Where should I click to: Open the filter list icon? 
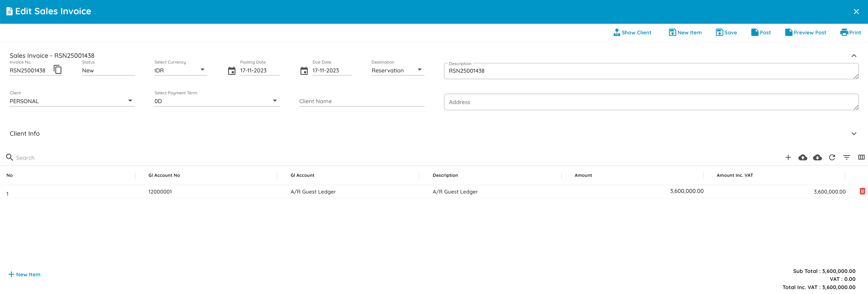pos(846,157)
